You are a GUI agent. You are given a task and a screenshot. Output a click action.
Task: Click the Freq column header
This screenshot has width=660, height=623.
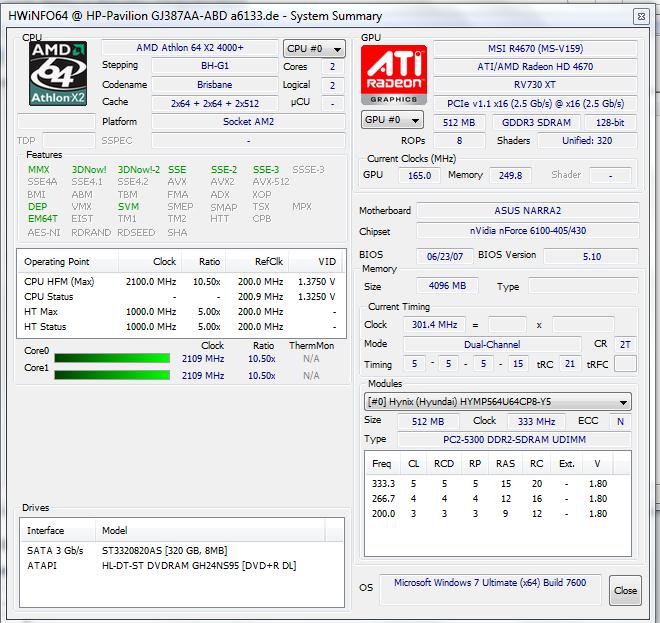click(x=382, y=463)
